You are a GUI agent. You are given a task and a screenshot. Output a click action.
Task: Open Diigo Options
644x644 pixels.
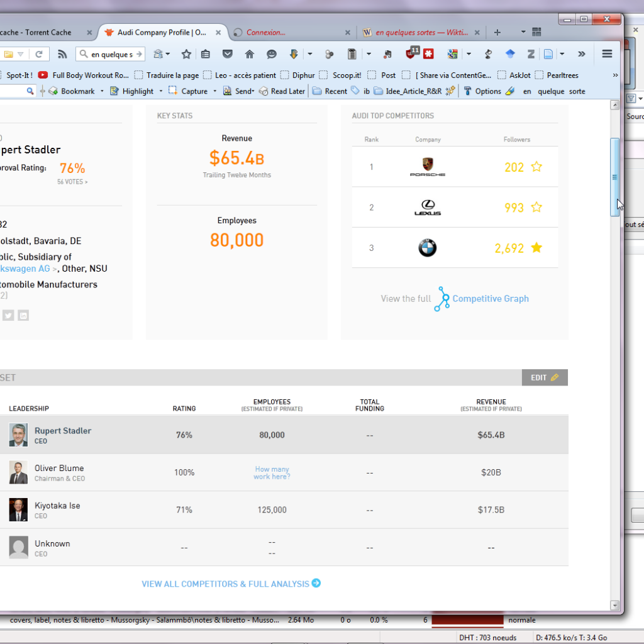point(482,91)
